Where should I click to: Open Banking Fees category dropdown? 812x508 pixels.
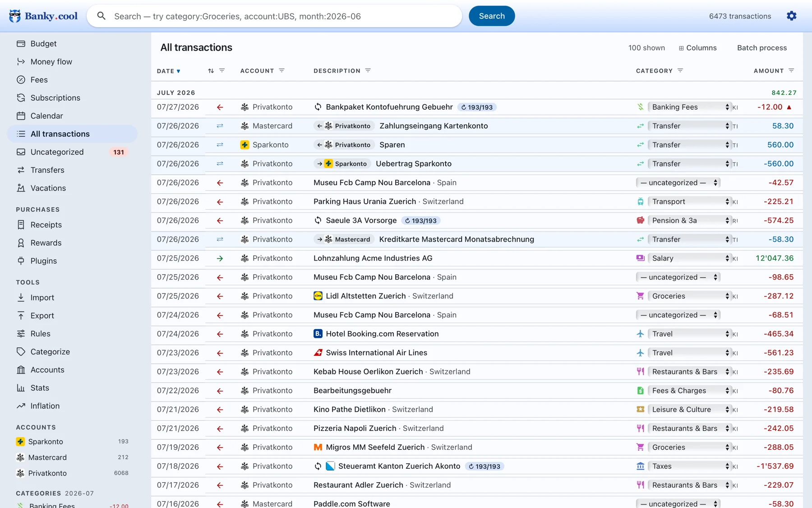689,107
